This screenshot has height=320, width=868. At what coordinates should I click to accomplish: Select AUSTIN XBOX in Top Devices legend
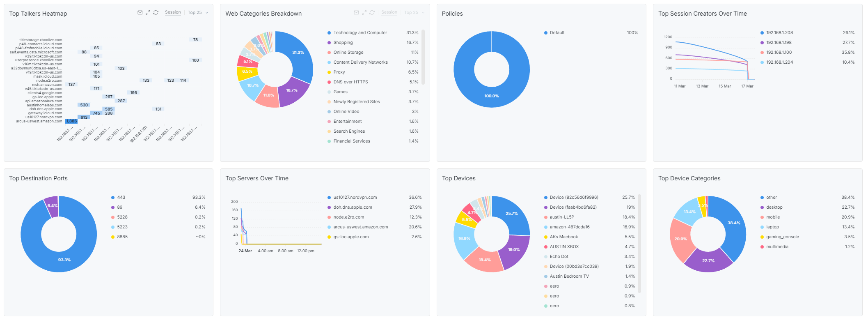589,247
